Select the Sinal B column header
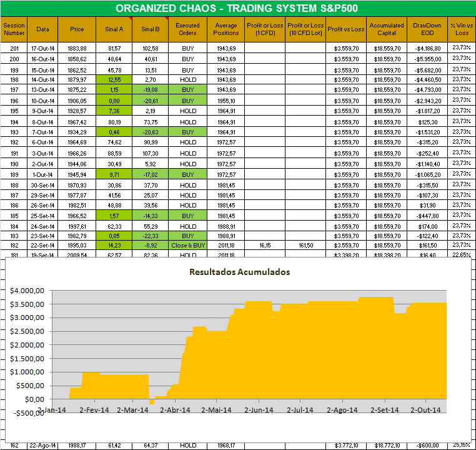This screenshot has height=450, width=476. (x=151, y=29)
